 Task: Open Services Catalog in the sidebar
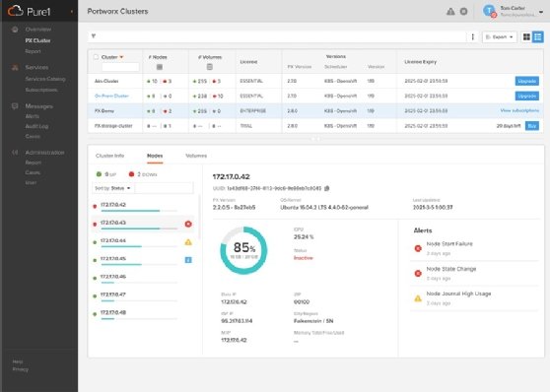coord(45,79)
